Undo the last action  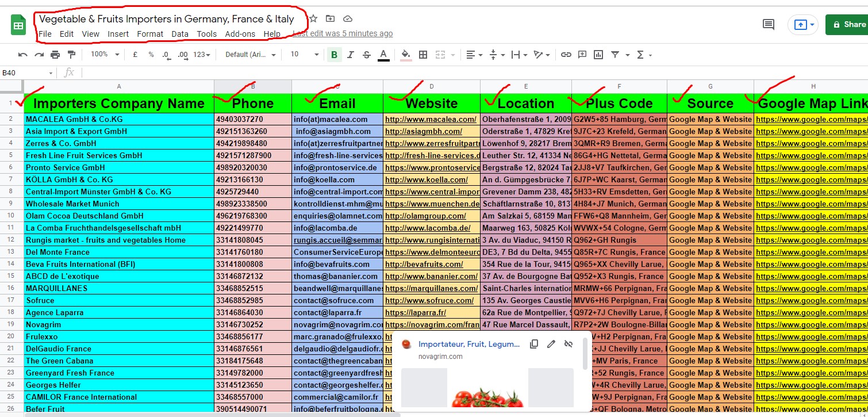coord(23,55)
